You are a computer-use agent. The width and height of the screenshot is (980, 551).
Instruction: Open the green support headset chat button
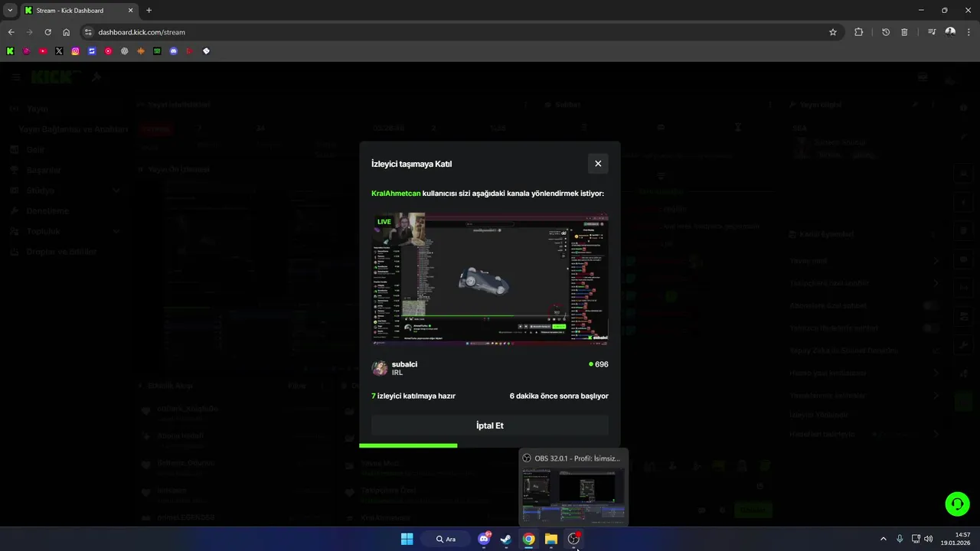pos(957,503)
